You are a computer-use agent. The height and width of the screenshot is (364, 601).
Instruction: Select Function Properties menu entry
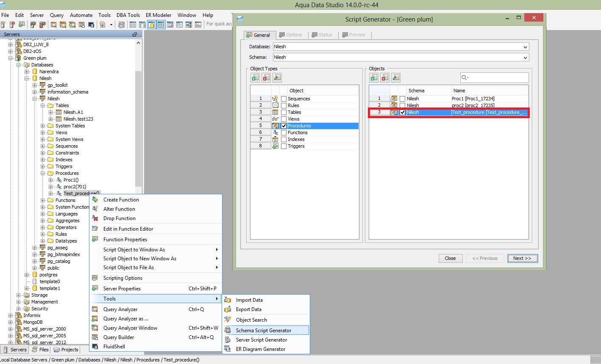click(x=125, y=239)
